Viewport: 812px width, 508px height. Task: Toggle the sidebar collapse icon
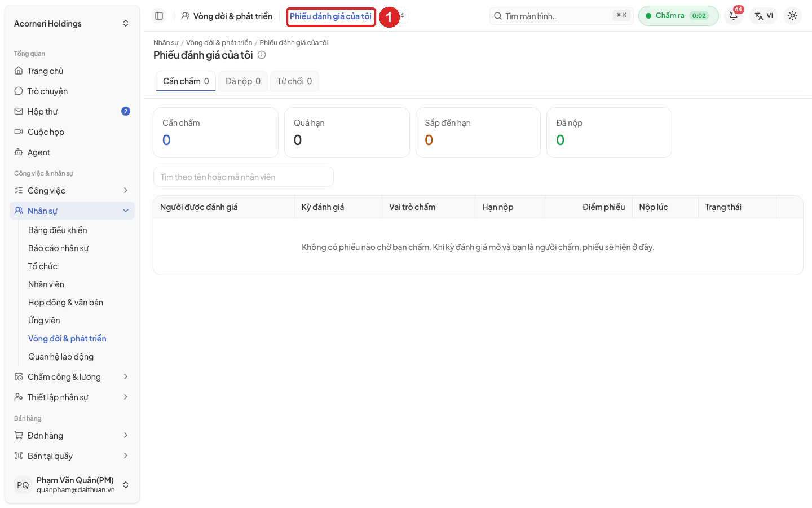159,16
